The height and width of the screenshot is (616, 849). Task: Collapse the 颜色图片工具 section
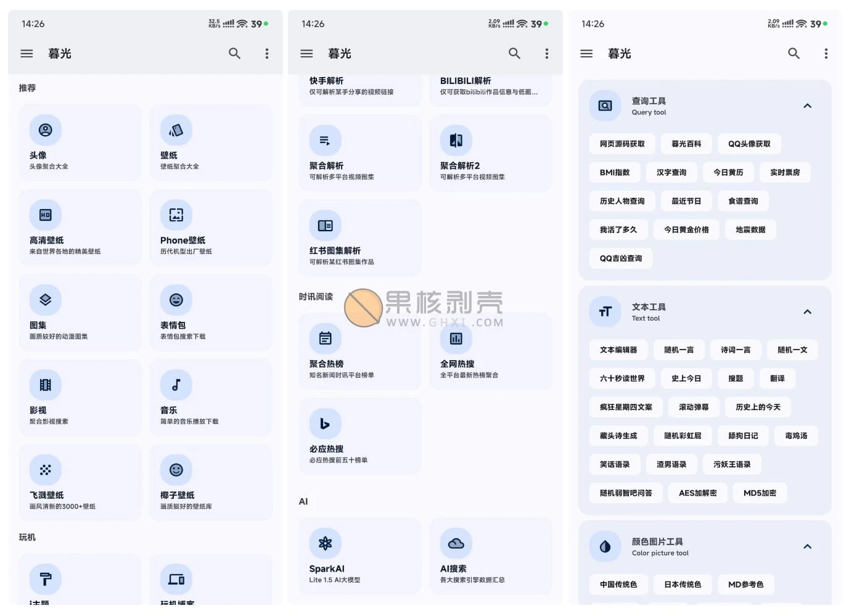tap(808, 547)
